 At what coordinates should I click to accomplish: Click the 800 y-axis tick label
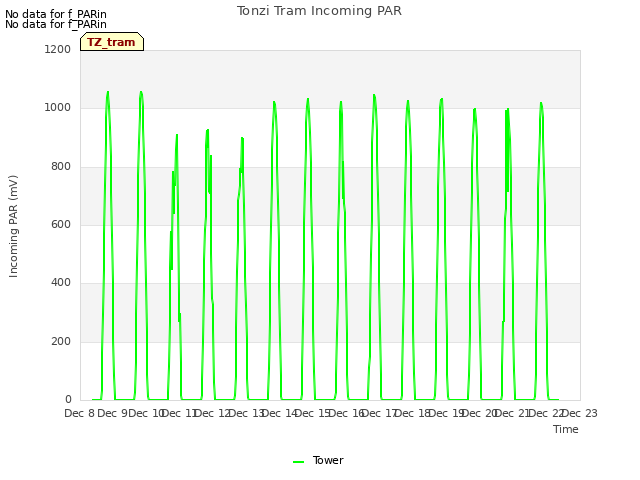[61, 167]
